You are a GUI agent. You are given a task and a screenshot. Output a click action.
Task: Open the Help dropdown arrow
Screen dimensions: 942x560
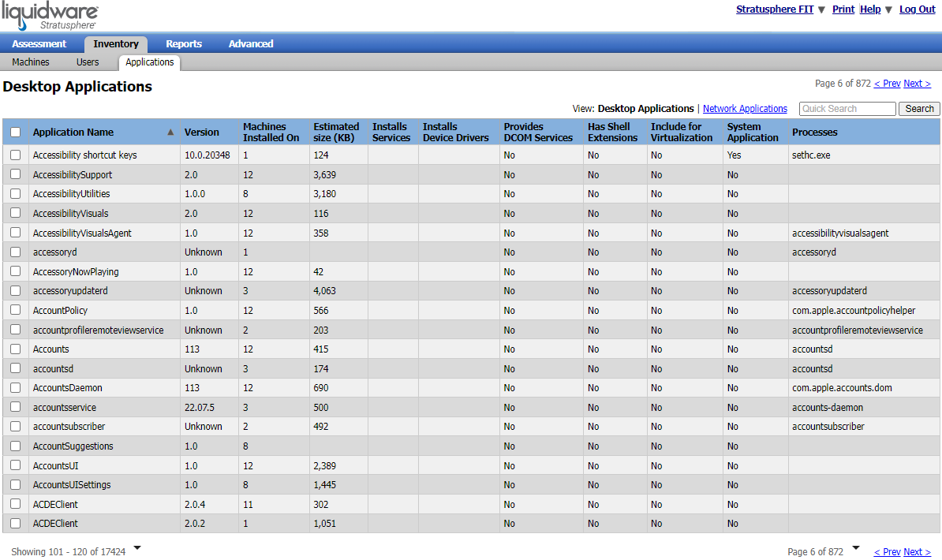888,9
